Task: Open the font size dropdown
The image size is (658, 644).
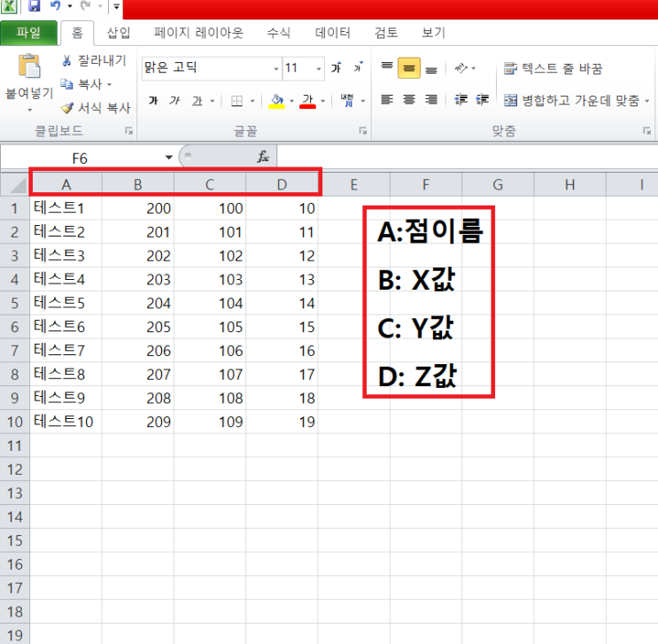Action: (319, 68)
